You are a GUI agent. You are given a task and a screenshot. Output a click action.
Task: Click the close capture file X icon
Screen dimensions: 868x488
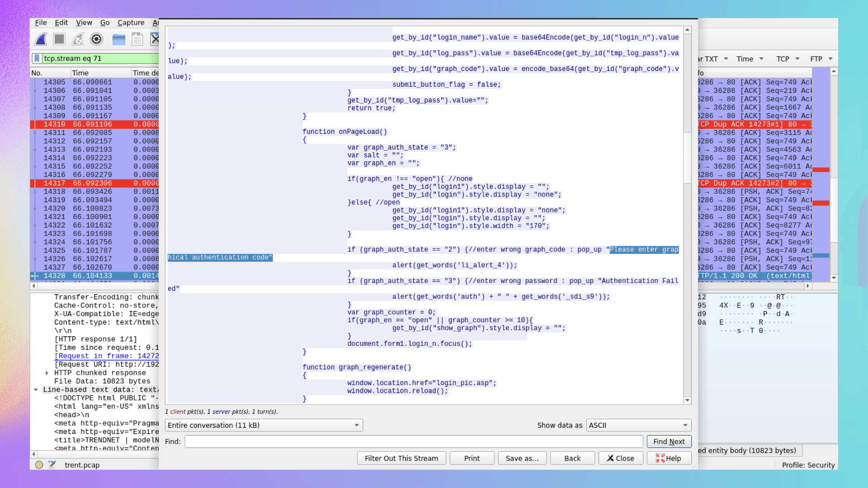[x=155, y=39]
